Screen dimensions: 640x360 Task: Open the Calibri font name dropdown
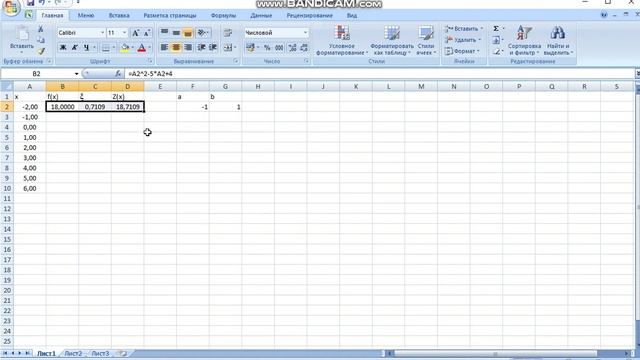[x=102, y=33]
